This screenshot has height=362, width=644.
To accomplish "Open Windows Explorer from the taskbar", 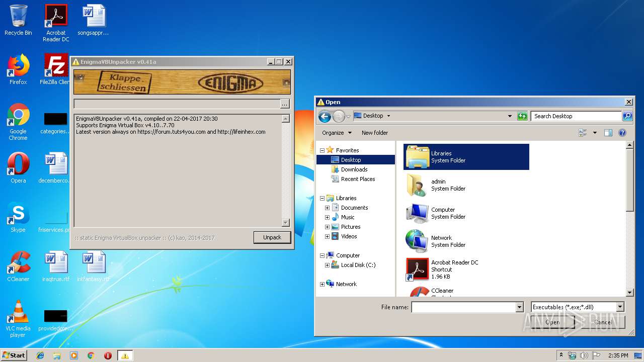I will point(57,355).
